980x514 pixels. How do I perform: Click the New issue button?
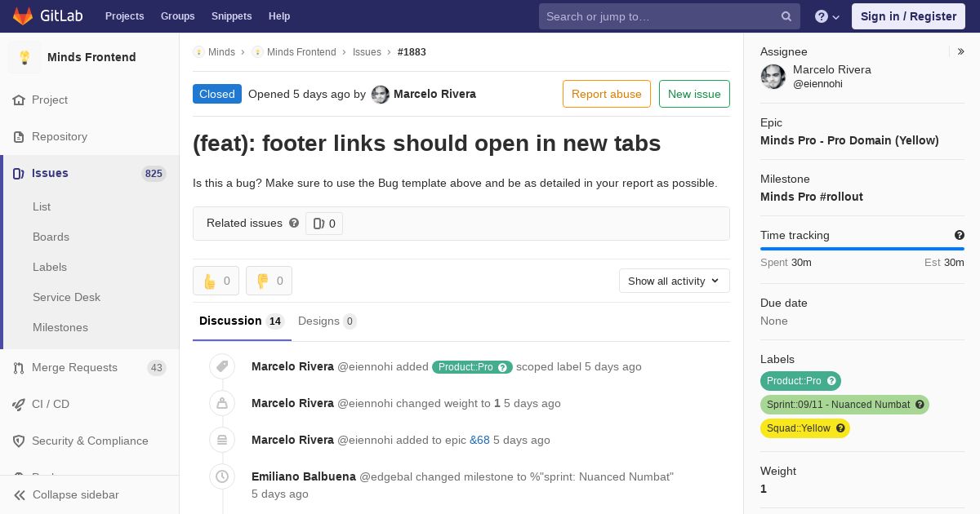pos(694,94)
